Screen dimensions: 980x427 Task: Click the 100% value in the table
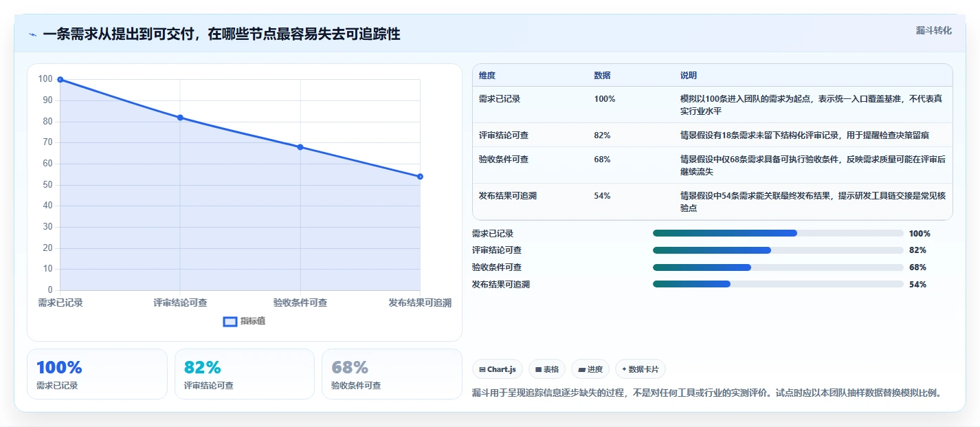click(605, 99)
